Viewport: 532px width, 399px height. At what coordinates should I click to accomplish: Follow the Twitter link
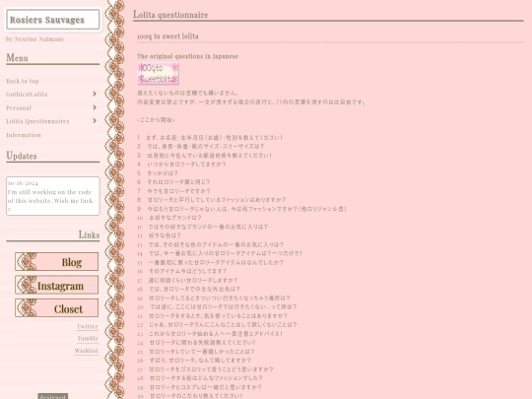[88, 326]
